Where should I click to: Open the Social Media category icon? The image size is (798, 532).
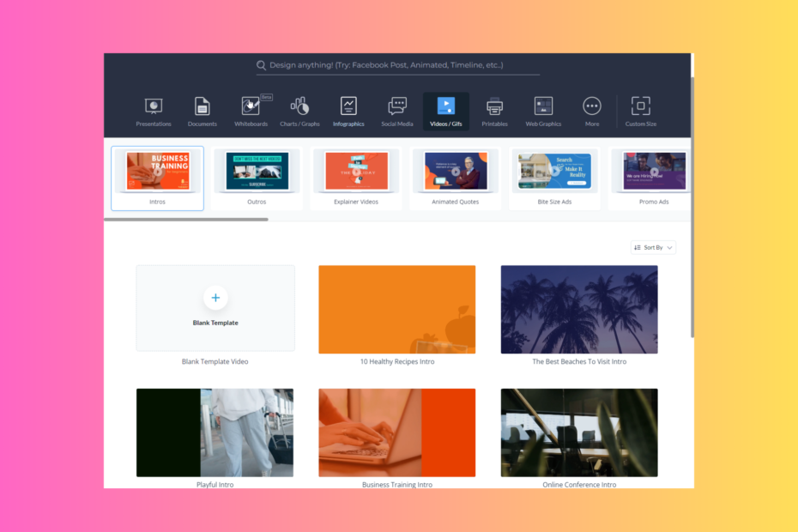397,106
